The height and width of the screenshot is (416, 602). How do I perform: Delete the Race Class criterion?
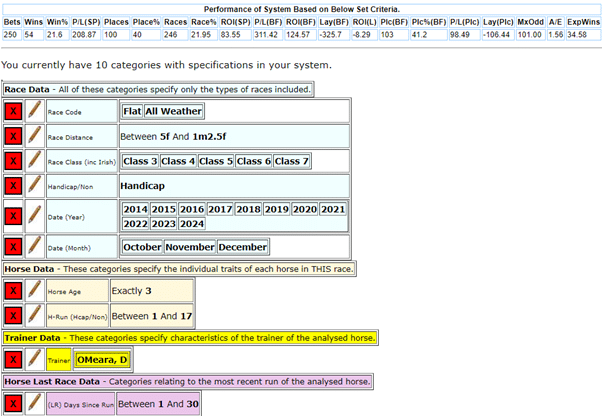(13, 161)
